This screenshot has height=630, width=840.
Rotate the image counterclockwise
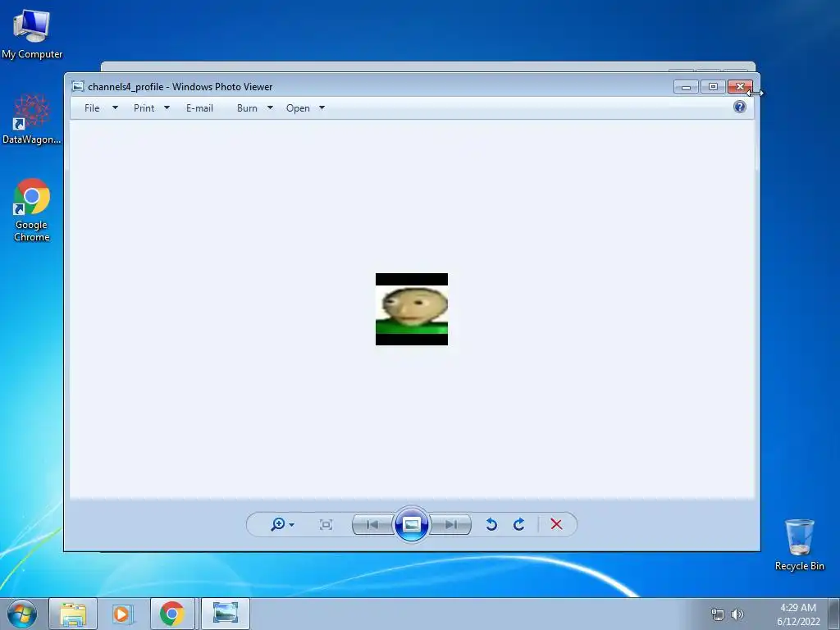click(491, 524)
